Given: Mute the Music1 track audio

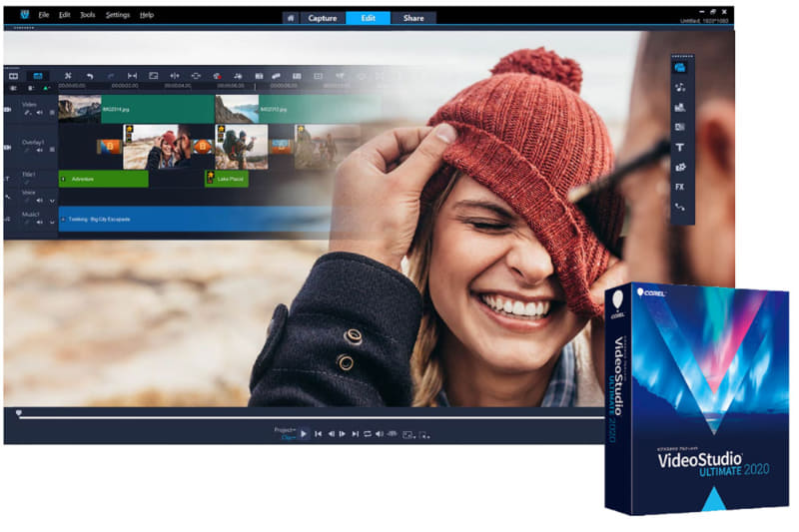Looking at the screenshot, I should (39, 222).
